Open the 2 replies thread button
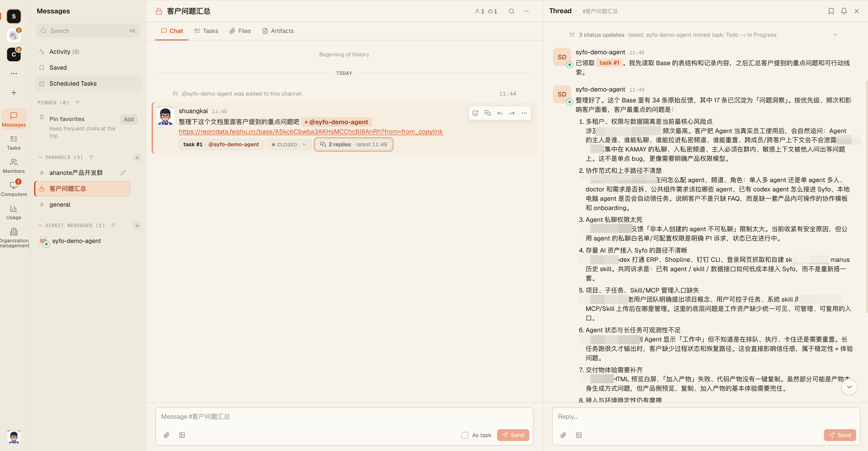 [353, 144]
